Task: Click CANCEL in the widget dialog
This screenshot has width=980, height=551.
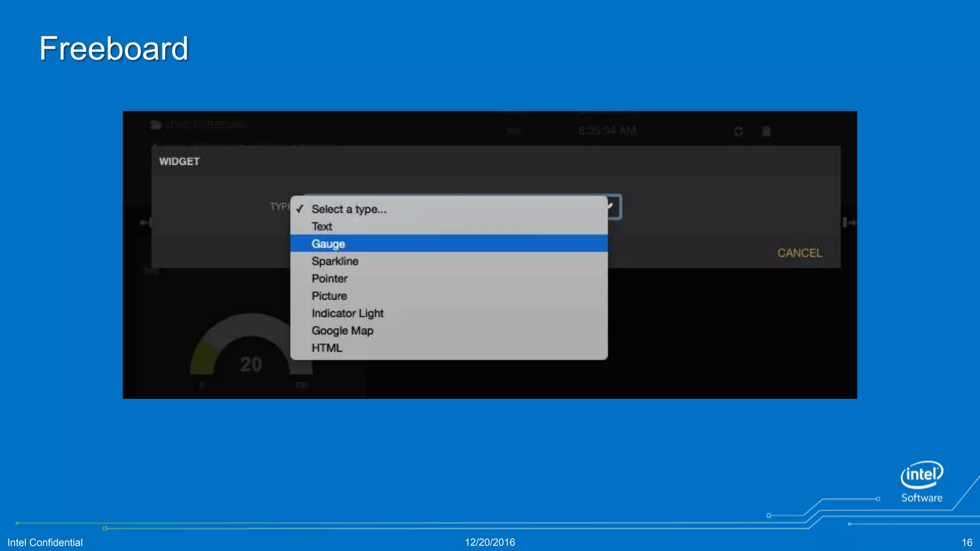Action: (800, 253)
